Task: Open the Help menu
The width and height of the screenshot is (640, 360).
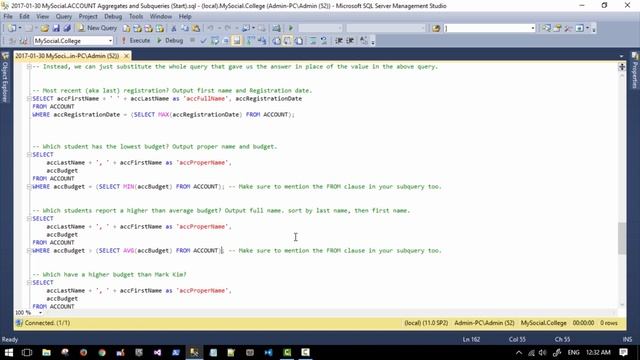Action: (x=185, y=17)
